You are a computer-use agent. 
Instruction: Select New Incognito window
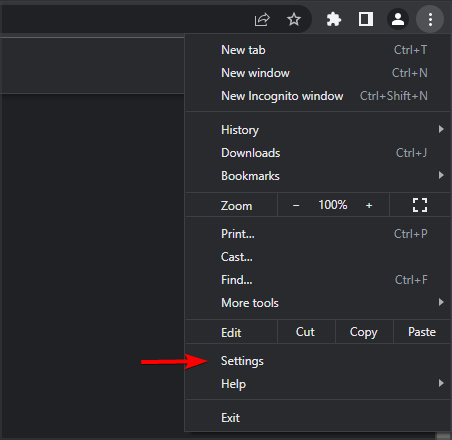tap(318, 96)
